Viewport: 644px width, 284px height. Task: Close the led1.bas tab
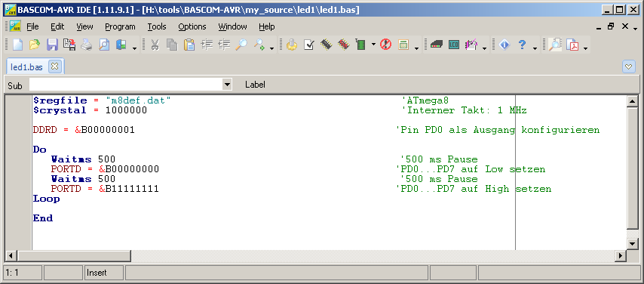click(x=54, y=66)
